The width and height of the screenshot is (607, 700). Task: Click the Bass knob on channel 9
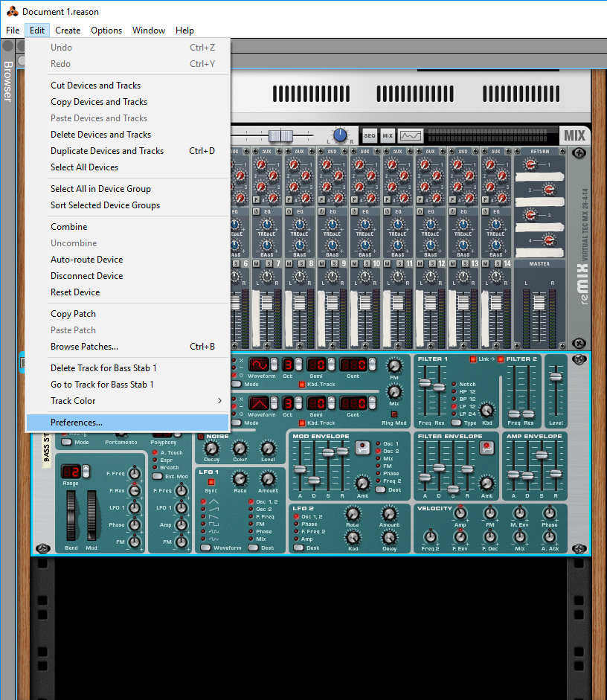pyautogui.click(x=333, y=245)
